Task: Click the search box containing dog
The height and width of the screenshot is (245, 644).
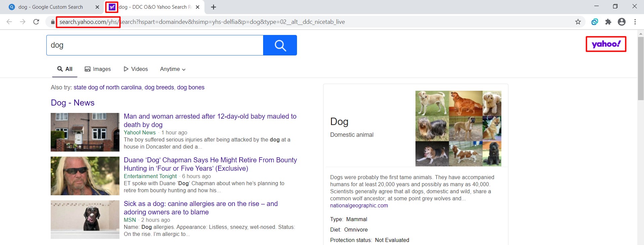Action: tap(155, 45)
